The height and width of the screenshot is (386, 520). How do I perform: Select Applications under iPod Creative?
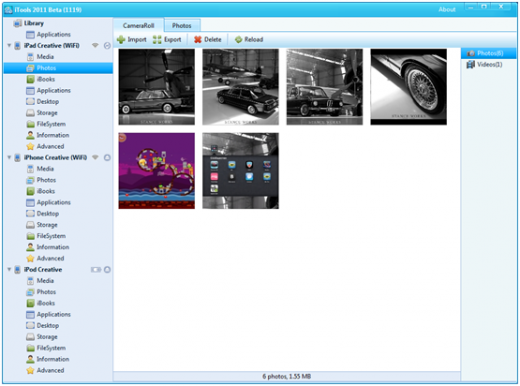coord(48,314)
